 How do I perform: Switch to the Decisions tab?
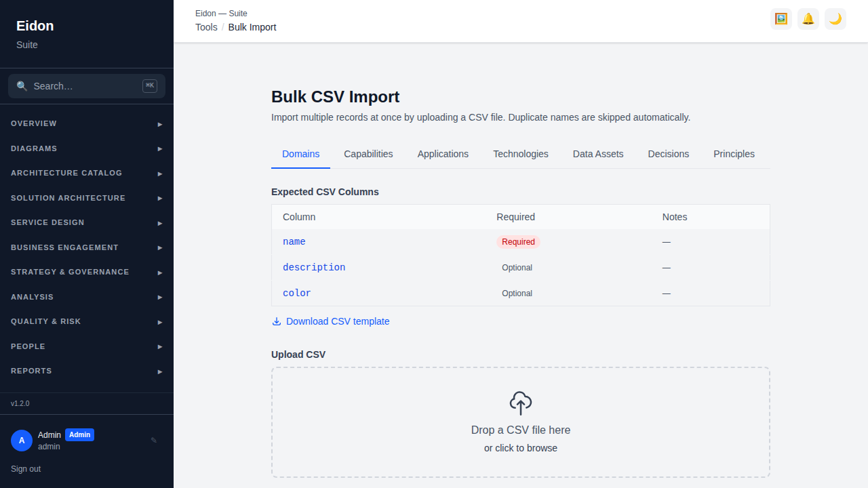click(669, 154)
